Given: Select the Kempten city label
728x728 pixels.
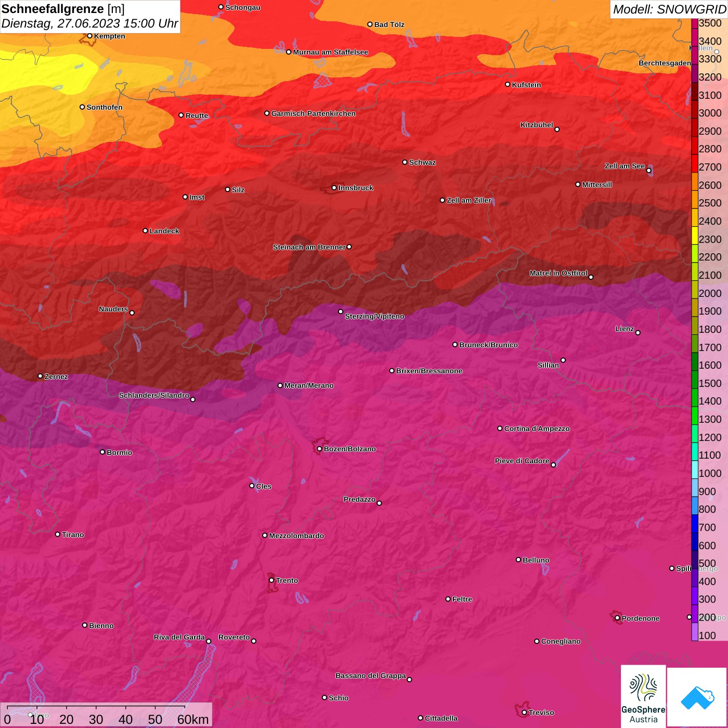Looking at the screenshot, I should [x=109, y=36].
